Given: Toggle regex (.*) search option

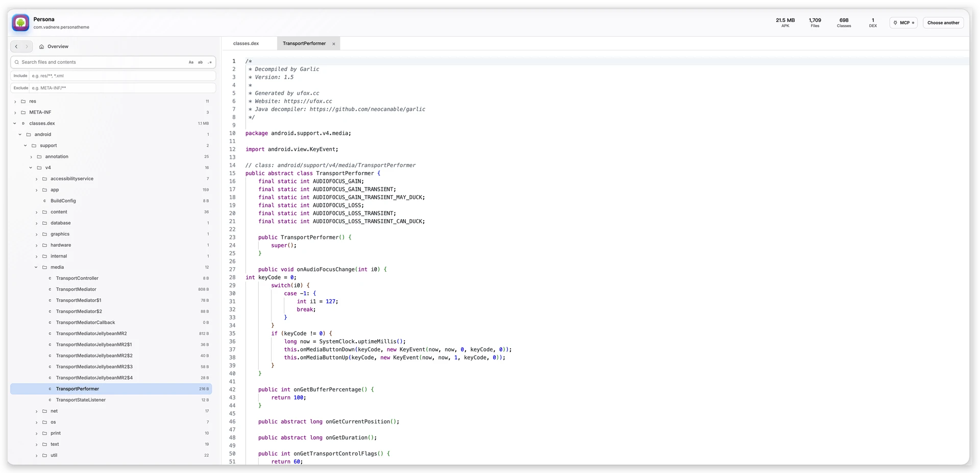Looking at the screenshot, I should click(209, 62).
